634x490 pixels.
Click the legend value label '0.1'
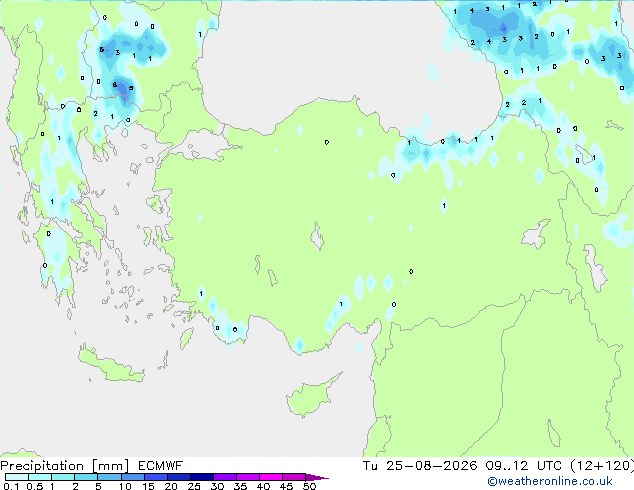click(x=11, y=486)
